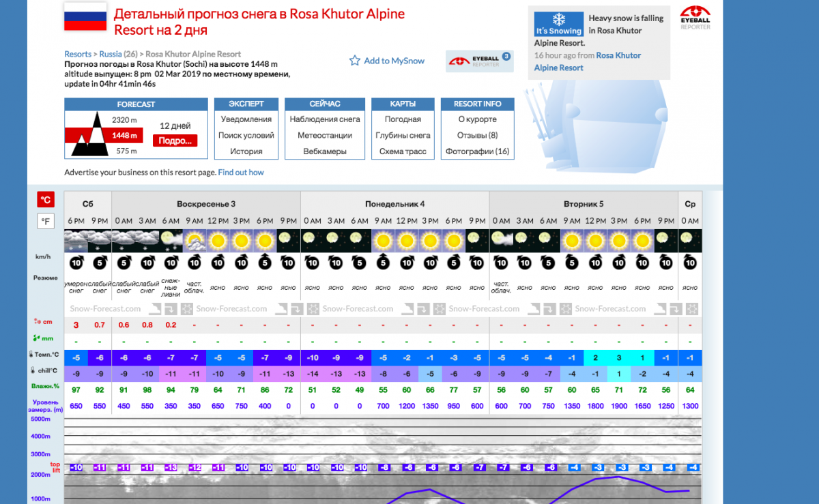Select the 1448 m elevation forecast
This screenshot has height=504, width=819.
pos(124,135)
